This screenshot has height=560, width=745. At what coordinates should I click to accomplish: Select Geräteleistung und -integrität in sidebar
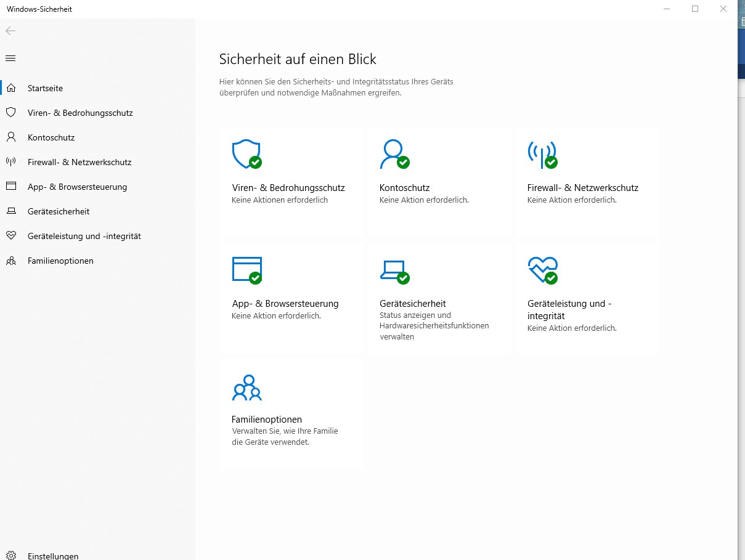[x=84, y=236]
